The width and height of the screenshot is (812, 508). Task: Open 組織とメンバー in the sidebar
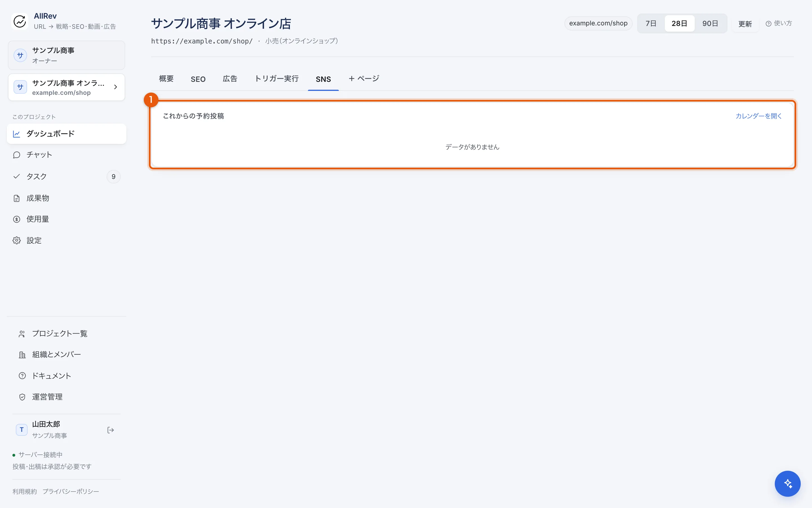67,355
